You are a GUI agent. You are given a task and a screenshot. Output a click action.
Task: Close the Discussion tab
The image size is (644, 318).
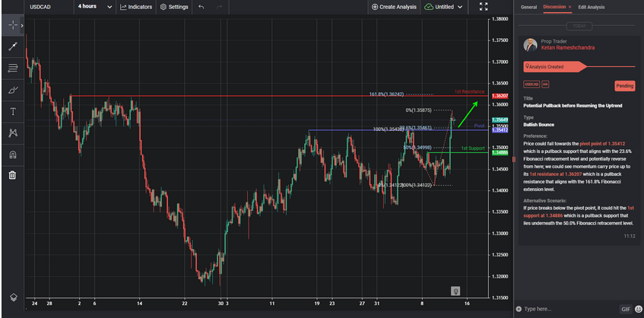click(x=570, y=7)
